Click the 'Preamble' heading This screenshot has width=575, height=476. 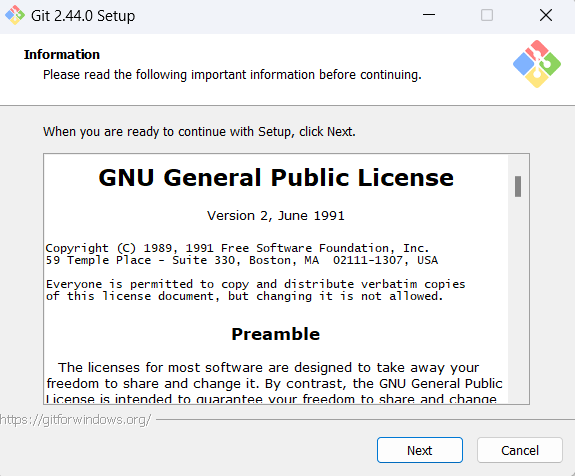[x=276, y=334]
